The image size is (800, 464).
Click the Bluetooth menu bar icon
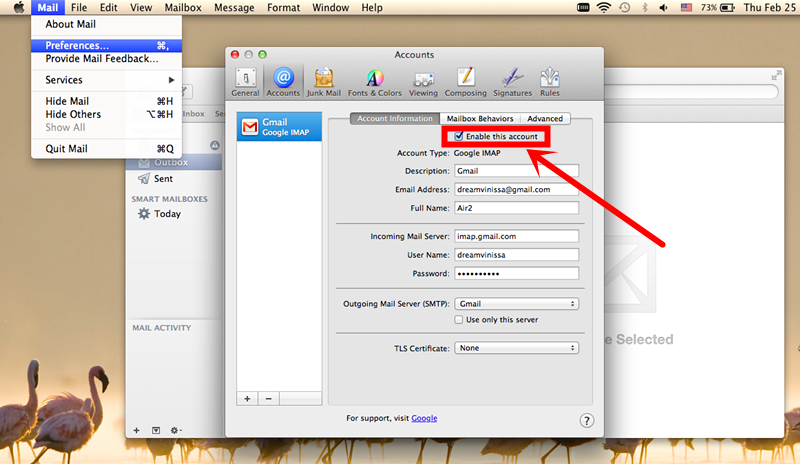pyautogui.click(x=644, y=8)
